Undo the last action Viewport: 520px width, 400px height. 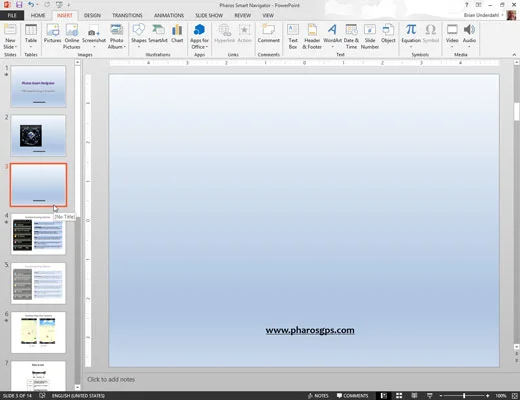click(x=31, y=5)
